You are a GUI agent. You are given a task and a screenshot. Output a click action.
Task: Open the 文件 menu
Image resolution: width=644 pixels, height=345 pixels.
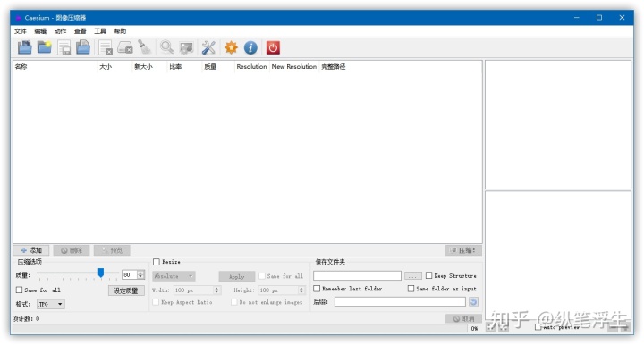click(20, 31)
